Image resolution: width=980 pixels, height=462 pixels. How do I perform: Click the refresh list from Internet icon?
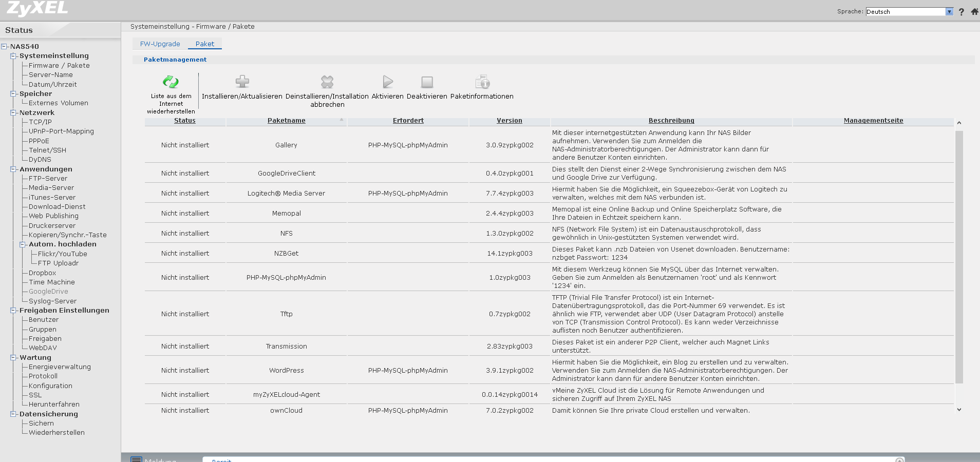171,82
